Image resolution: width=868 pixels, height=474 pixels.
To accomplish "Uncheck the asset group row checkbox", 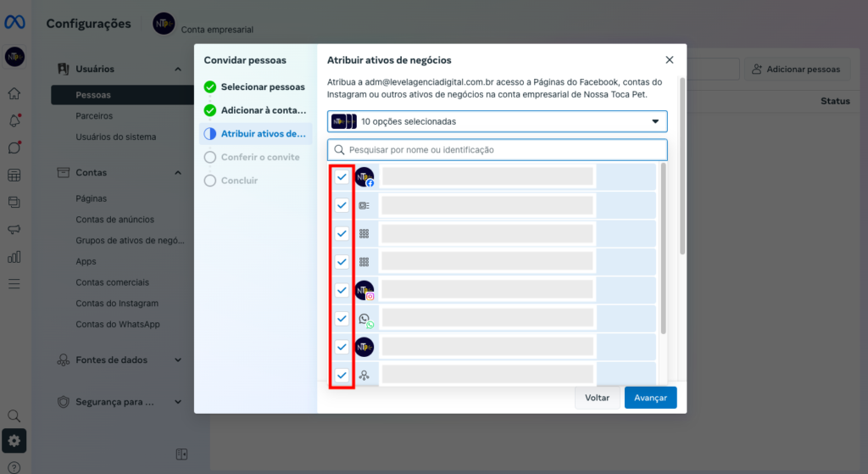I will tap(342, 375).
